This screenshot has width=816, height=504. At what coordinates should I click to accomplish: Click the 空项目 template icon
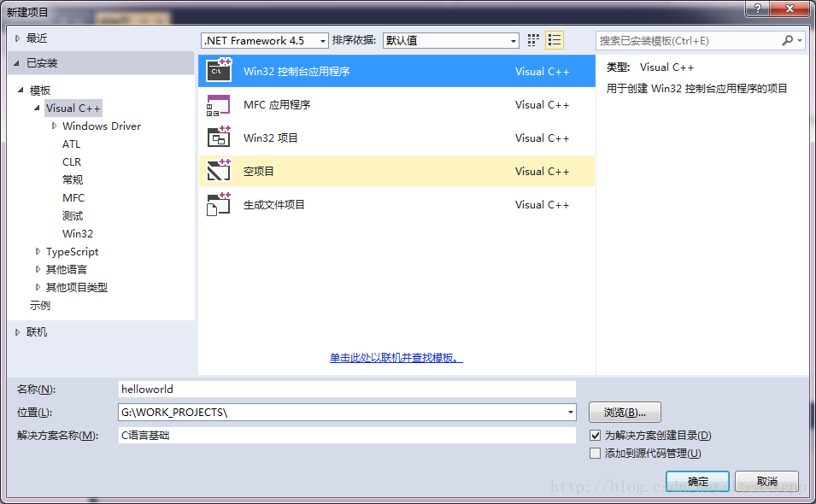[x=219, y=171]
